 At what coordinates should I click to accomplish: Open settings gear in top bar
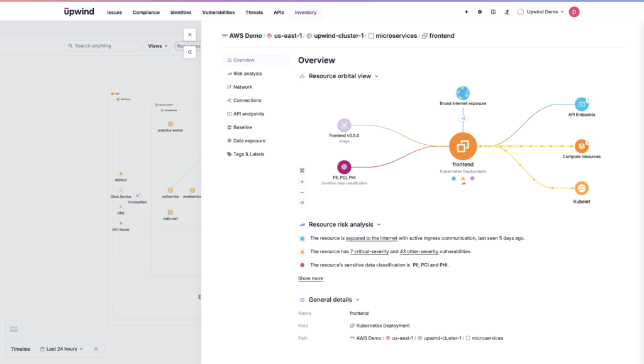[480, 12]
